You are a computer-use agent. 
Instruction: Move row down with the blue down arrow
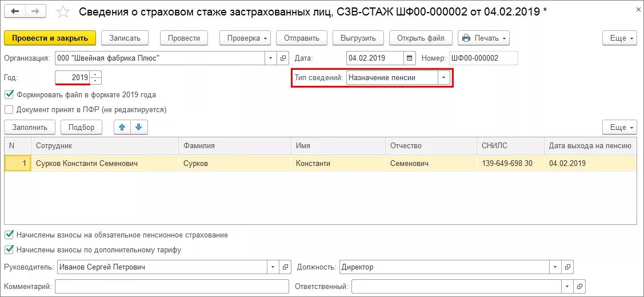coord(139,128)
